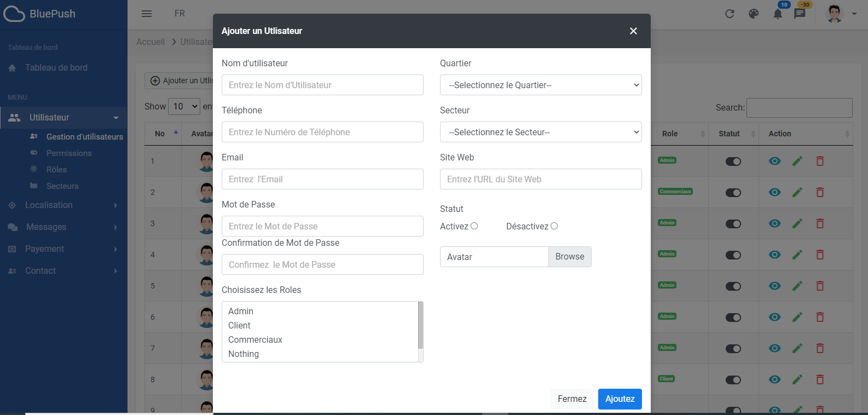The width and height of the screenshot is (868, 415).
Task: Click the hamburger menu icon in header
Action: (147, 14)
